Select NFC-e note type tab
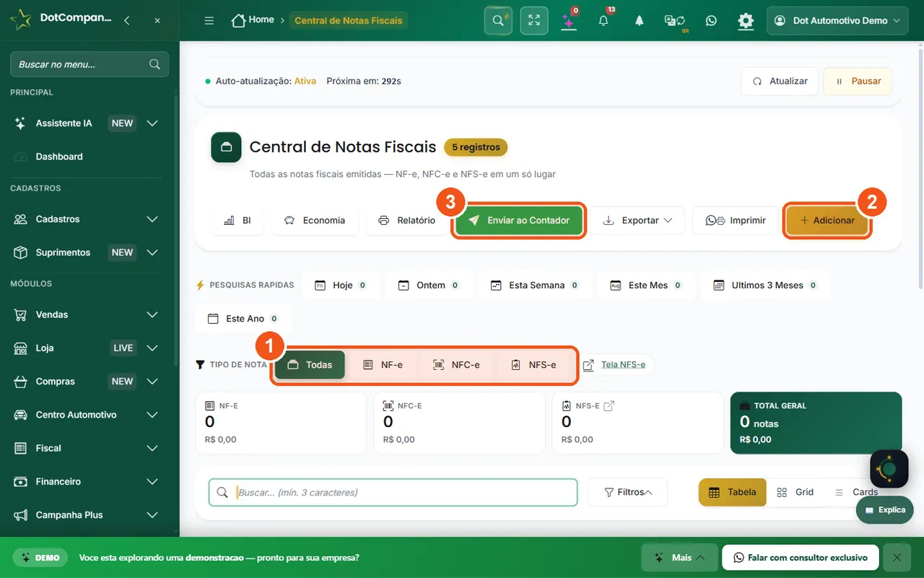924x578 pixels. point(456,365)
